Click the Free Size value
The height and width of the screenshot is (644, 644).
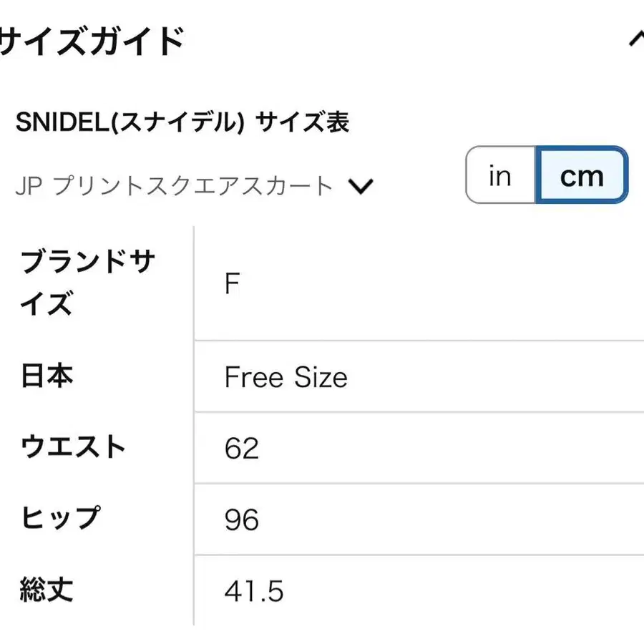286,377
